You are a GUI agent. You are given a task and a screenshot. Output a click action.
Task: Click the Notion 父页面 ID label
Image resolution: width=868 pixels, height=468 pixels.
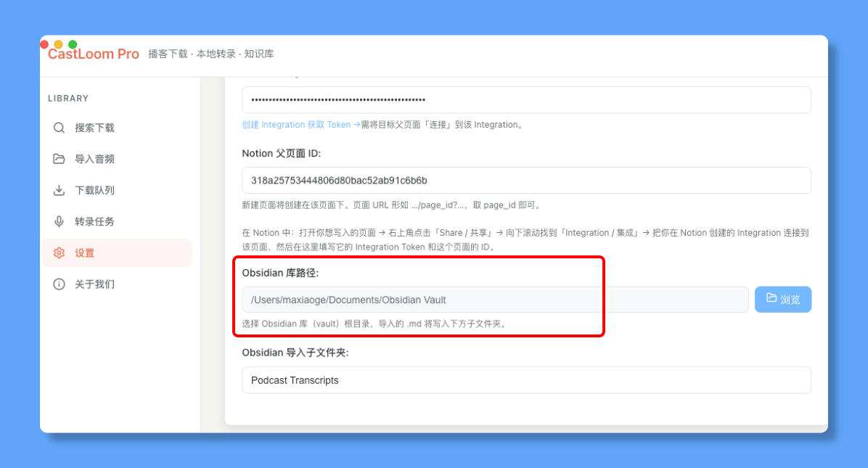click(281, 153)
